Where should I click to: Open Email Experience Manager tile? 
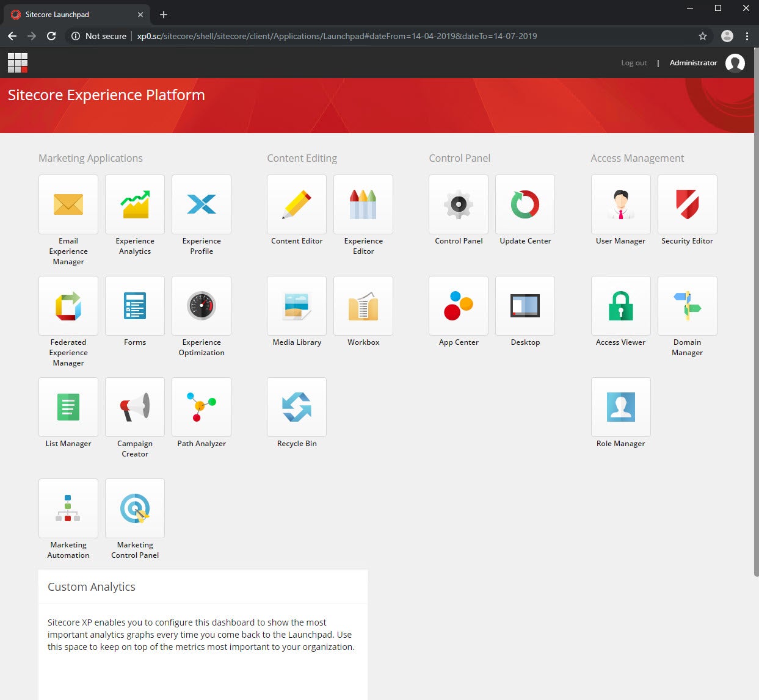point(68,204)
